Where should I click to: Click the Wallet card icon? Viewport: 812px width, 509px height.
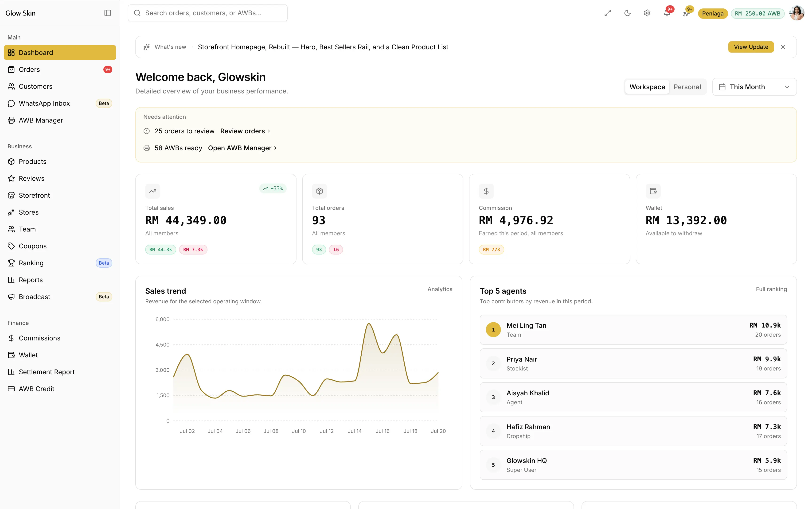coord(653,191)
